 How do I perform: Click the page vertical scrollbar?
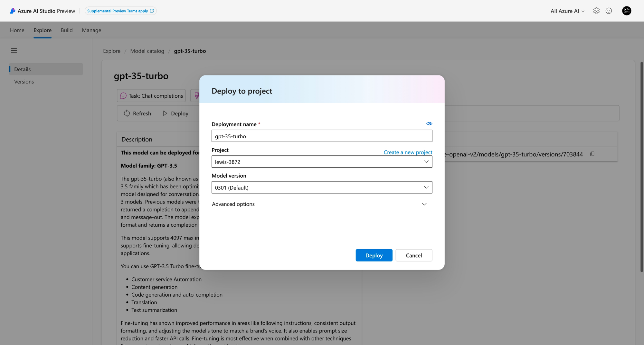(641, 167)
